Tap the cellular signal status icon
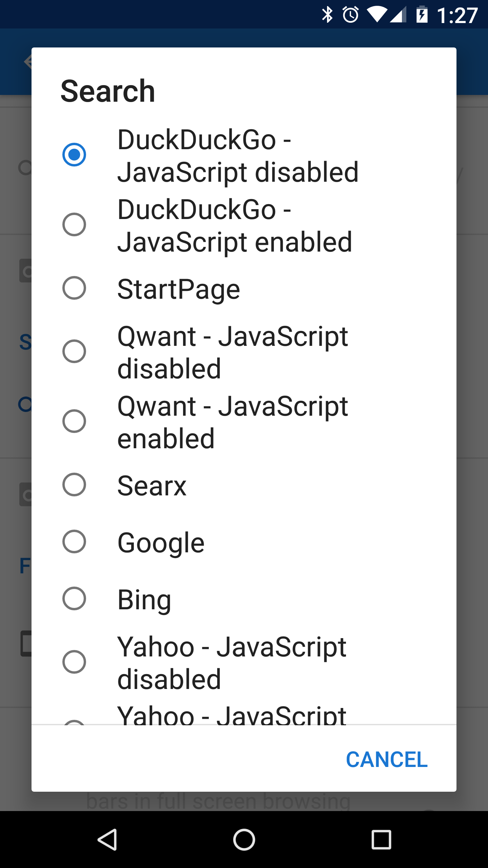The height and width of the screenshot is (868, 488). click(398, 15)
